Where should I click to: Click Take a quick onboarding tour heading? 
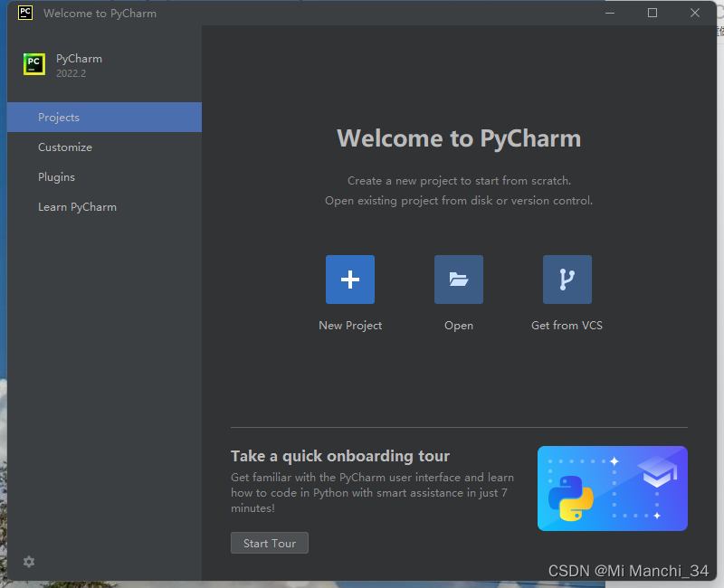[x=340, y=456]
